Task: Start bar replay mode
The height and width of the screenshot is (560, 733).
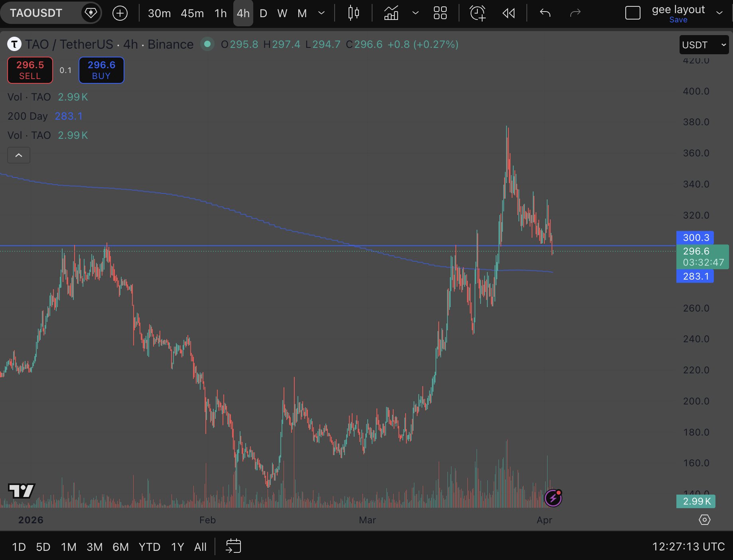Action: (x=508, y=13)
